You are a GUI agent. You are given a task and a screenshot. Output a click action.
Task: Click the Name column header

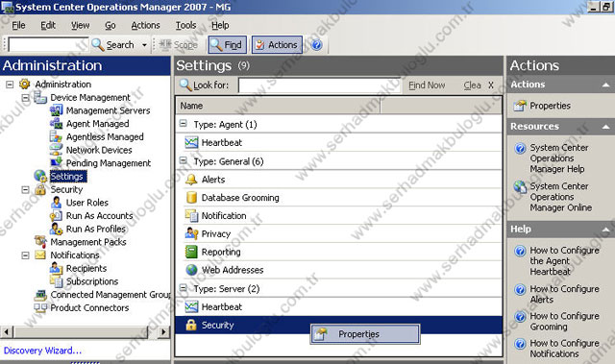point(278,106)
